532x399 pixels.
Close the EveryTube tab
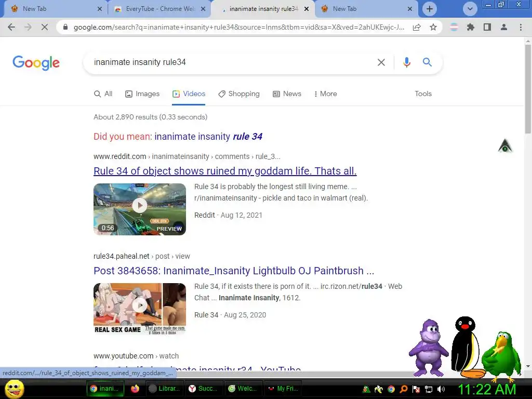coord(203,9)
